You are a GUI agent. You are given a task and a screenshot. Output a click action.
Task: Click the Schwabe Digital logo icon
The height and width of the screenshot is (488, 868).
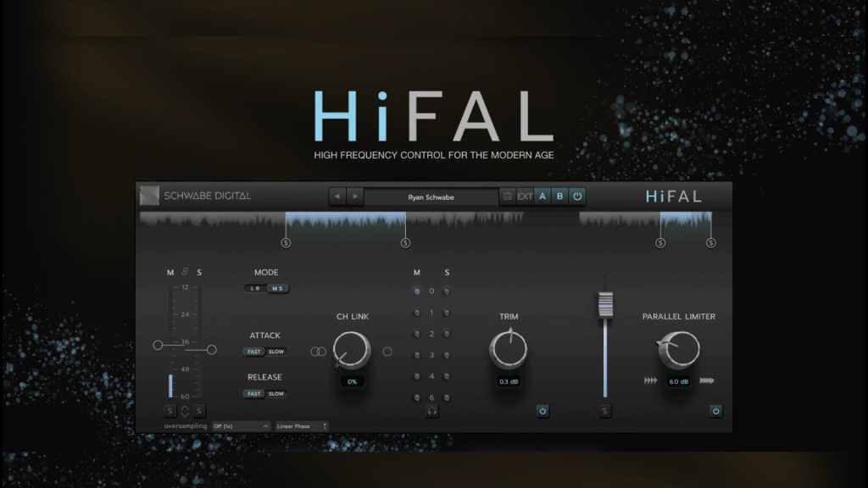tap(149, 196)
